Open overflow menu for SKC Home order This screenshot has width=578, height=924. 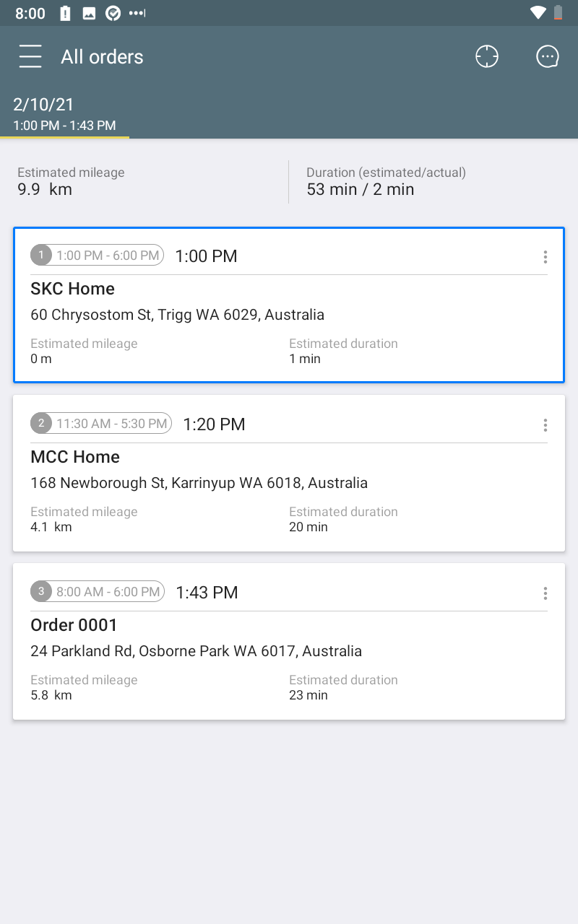click(x=545, y=257)
